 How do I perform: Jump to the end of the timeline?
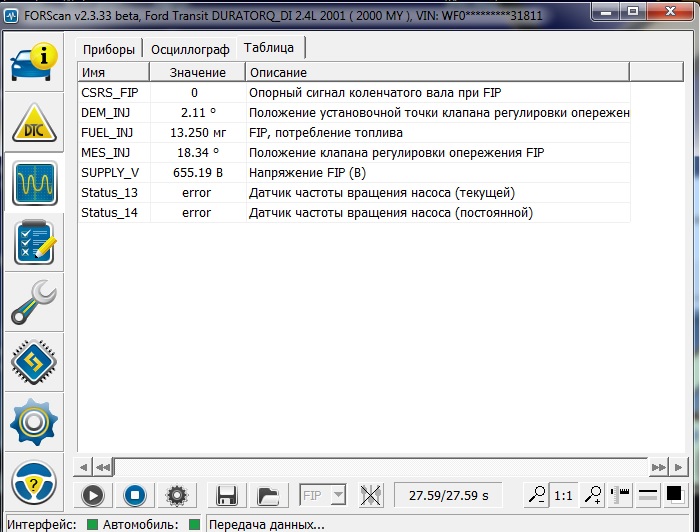[x=678, y=467]
